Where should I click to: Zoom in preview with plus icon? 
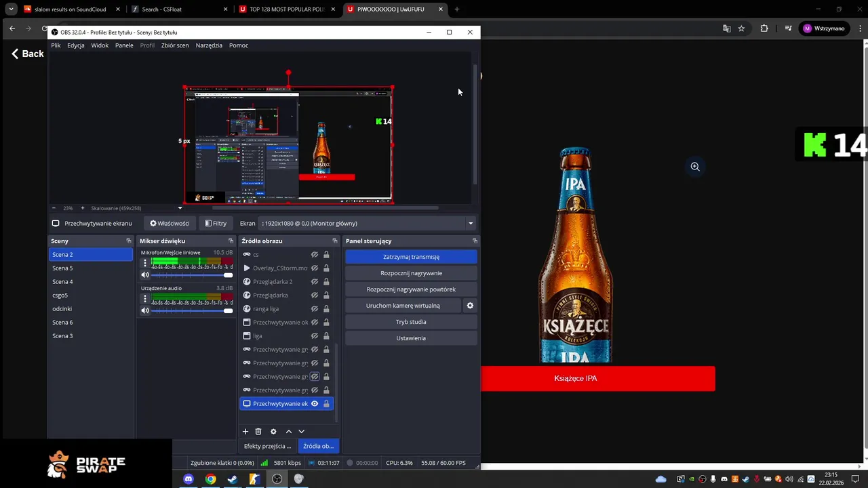(x=83, y=208)
